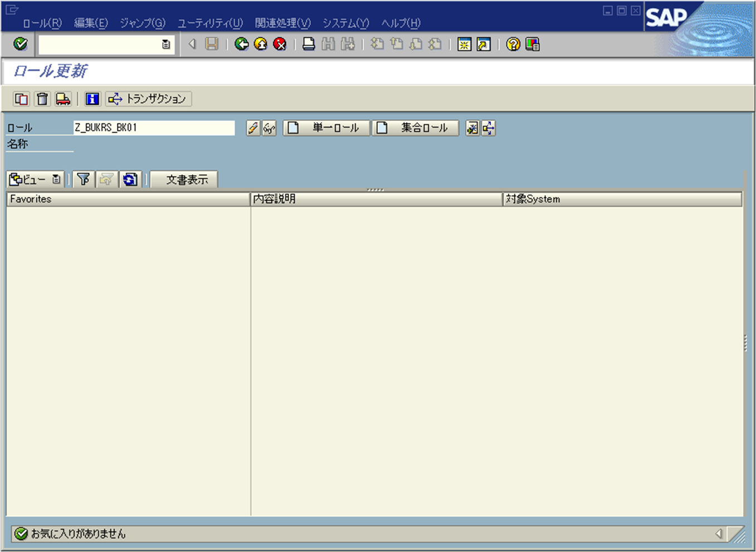Copy the role Z_BUKRS_BK01
Screen dimensions: 756x552
(x=21, y=99)
